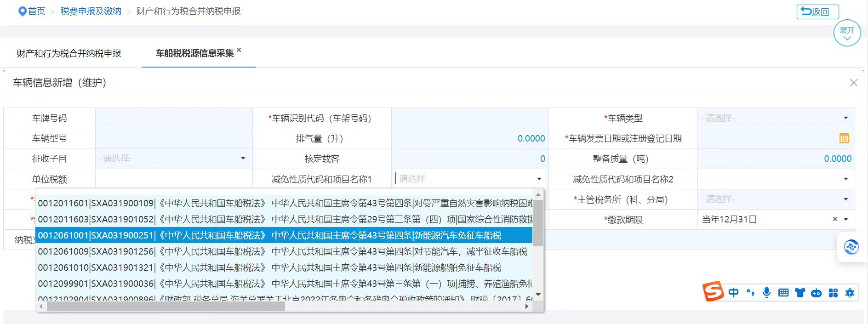The image size is (868, 324).
Task: Click the floating assistant icon at right
Action: coord(851,247)
